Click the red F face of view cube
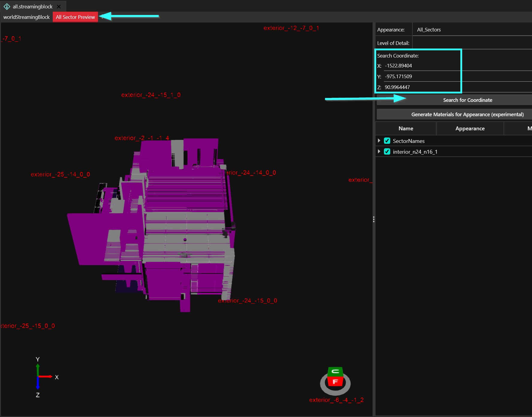Image resolution: width=532 pixels, height=417 pixels. click(335, 382)
